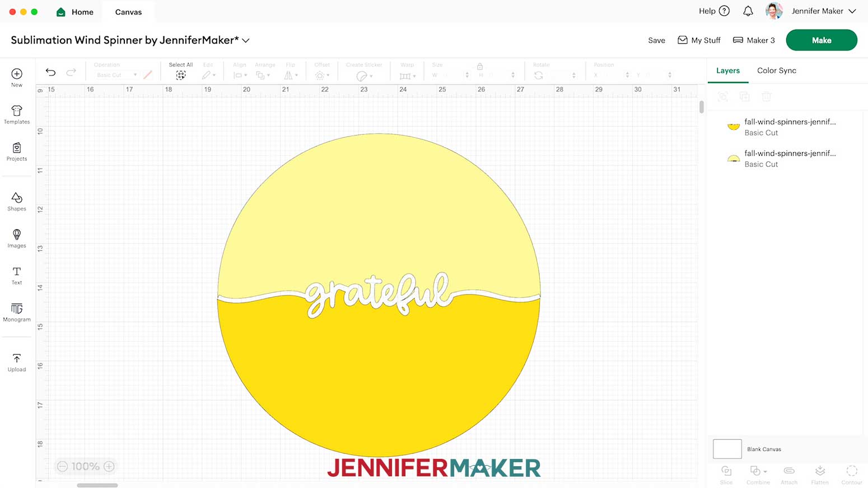Add Text to the canvas
Screen dimensions: 868x488
(x=17, y=275)
